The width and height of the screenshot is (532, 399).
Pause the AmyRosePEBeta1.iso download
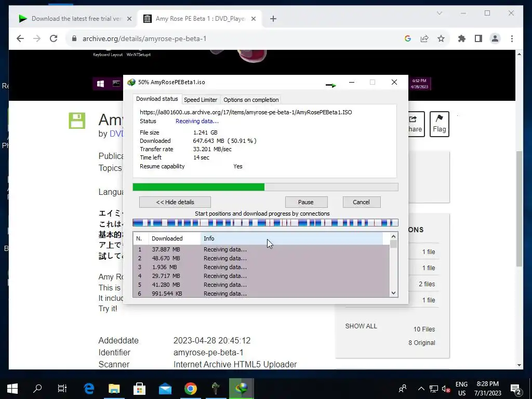coord(305,202)
